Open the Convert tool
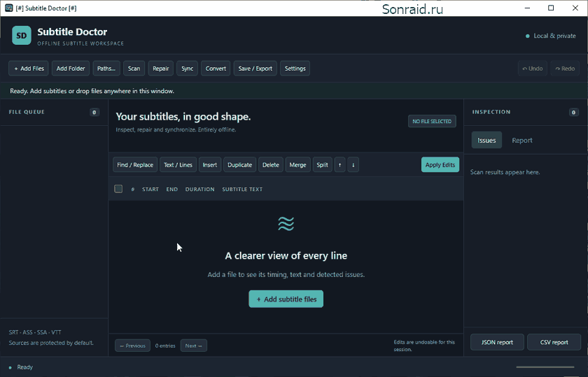The height and width of the screenshot is (377, 588). pyautogui.click(x=216, y=69)
